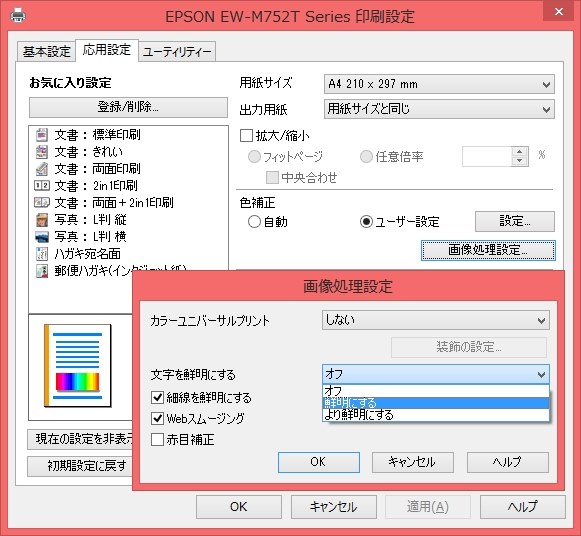Select the 文書：両面＋2in1印刷 preset icon
This screenshot has height=536, width=581.
(x=42, y=202)
